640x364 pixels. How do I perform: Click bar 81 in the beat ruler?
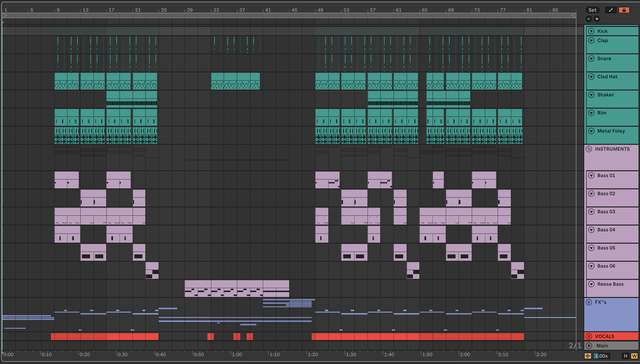(x=529, y=10)
